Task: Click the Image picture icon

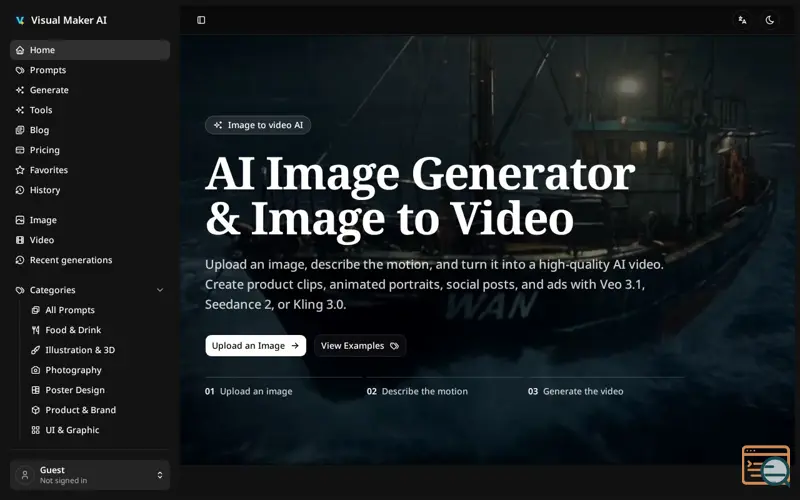Action: point(20,220)
